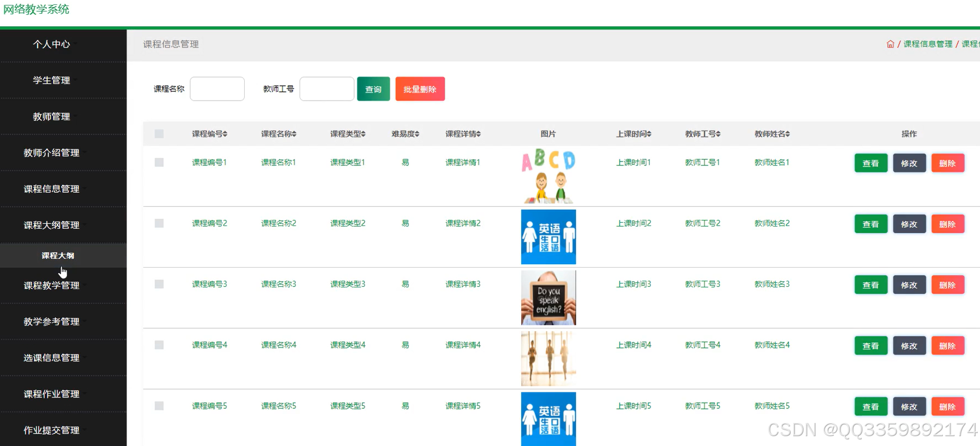Open the ABCD kids image thumbnail
This screenshot has width=980, height=446.
pyautogui.click(x=548, y=176)
